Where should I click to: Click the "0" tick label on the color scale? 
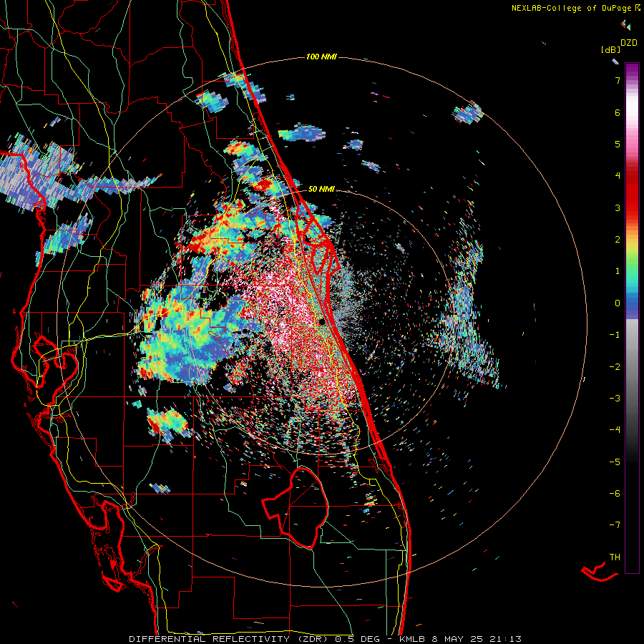[618, 303]
